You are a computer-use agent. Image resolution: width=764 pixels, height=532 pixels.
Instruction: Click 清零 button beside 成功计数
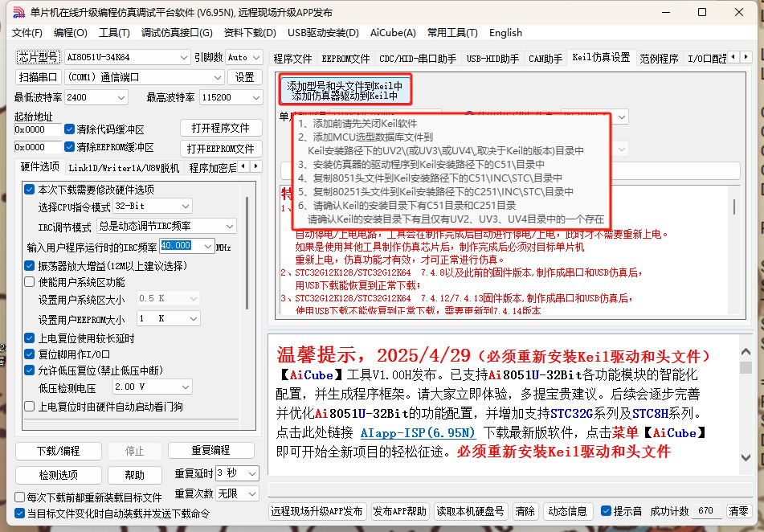(x=738, y=511)
